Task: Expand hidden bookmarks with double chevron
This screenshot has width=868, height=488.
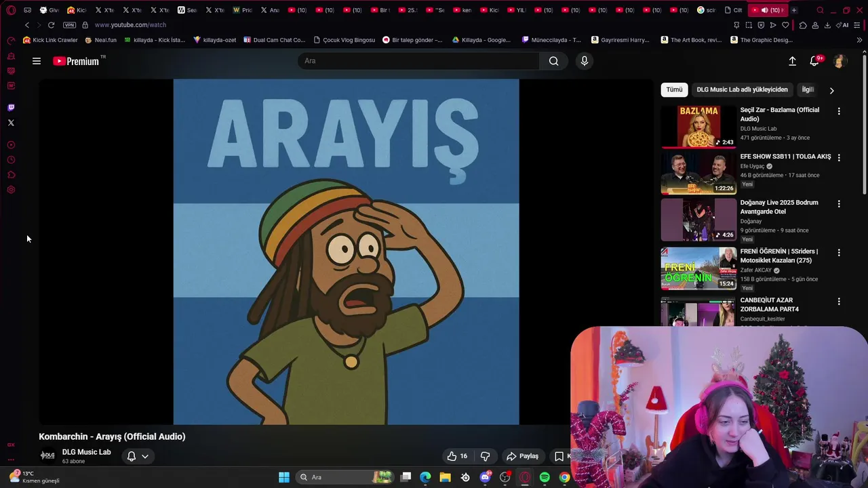Action: 859,40
